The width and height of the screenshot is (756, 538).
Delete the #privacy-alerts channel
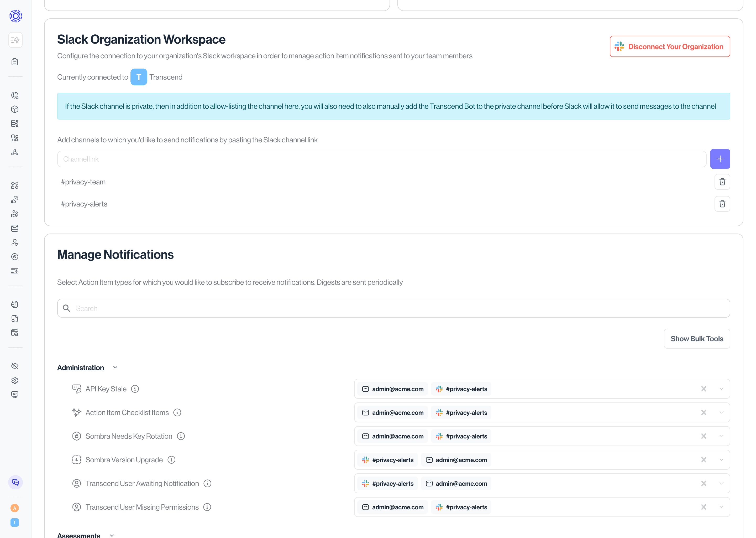722,204
